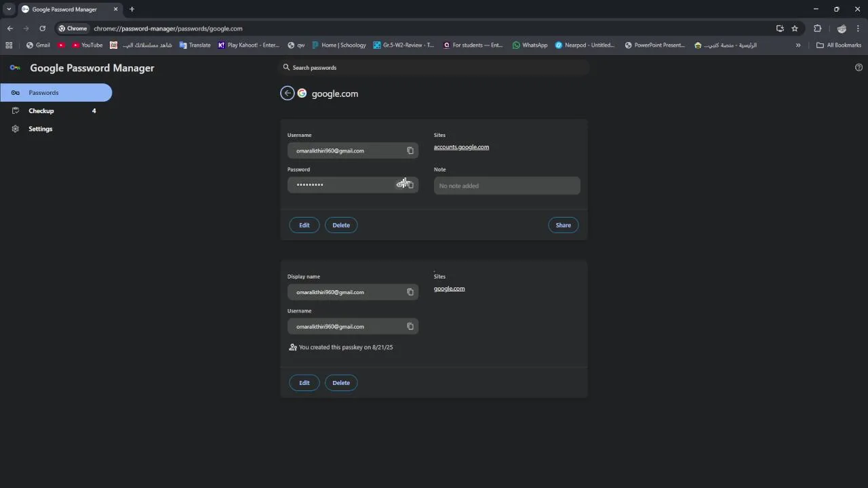Screen dimensions: 868x488
Task: Go back with the circular back arrow beside google.com
Action: [x=288, y=94]
